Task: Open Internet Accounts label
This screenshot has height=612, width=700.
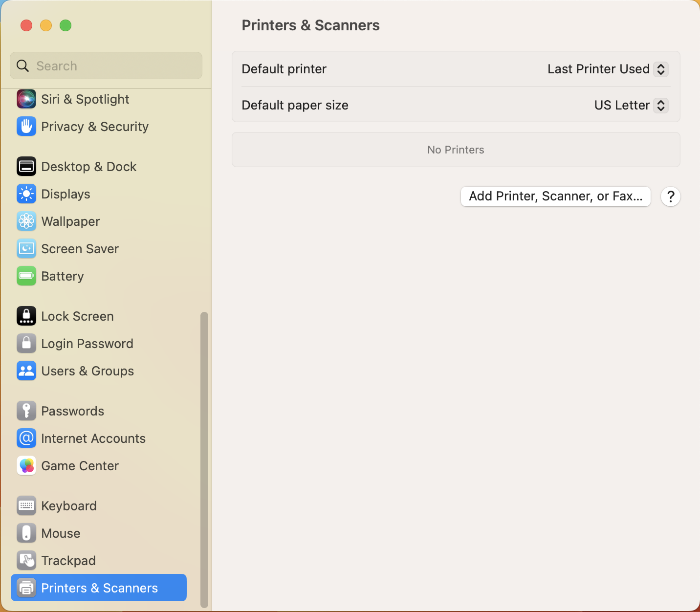Action: pyautogui.click(x=93, y=438)
